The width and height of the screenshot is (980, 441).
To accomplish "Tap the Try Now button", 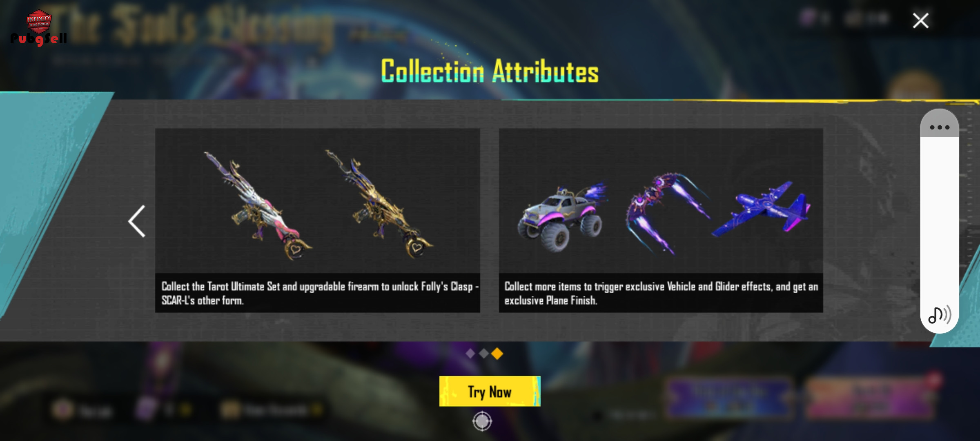I will 490,391.
